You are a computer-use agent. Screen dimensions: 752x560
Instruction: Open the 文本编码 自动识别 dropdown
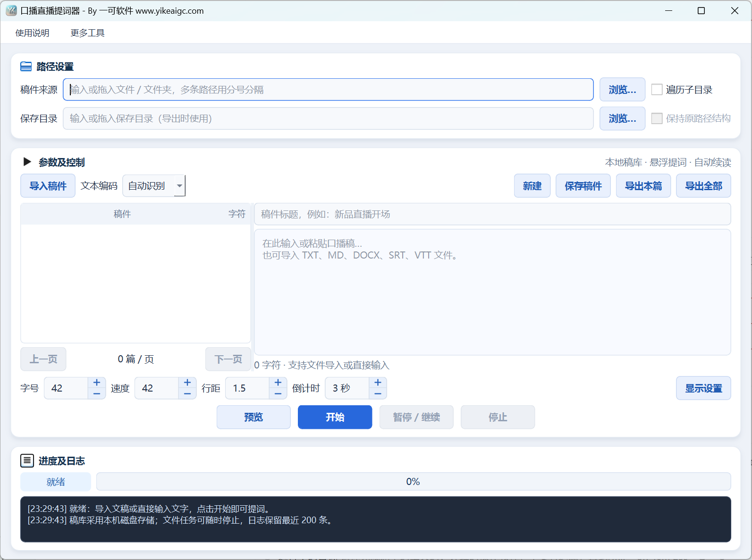[154, 186]
